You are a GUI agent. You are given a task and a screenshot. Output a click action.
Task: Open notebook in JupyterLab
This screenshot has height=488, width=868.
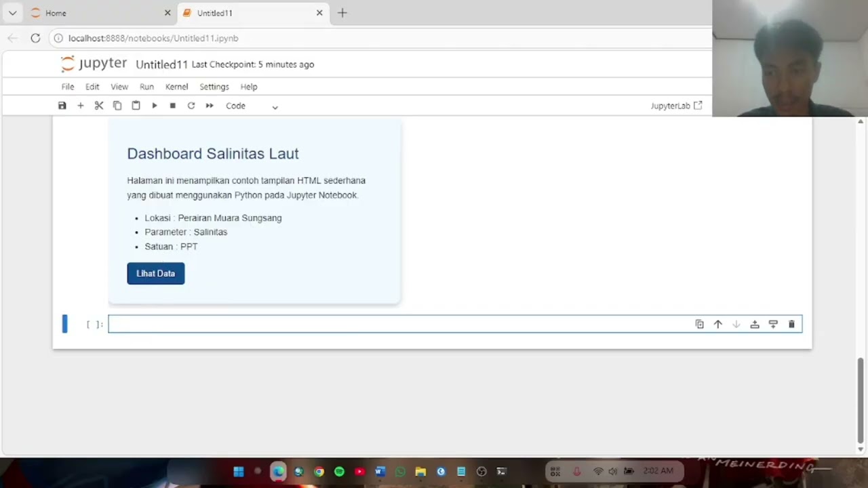click(676, 106)
